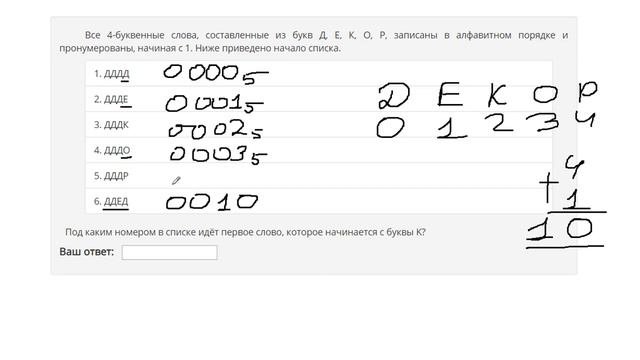Select the list row "1. ДДДД"
Screen dimensions: 640x360
click(319, 73)
